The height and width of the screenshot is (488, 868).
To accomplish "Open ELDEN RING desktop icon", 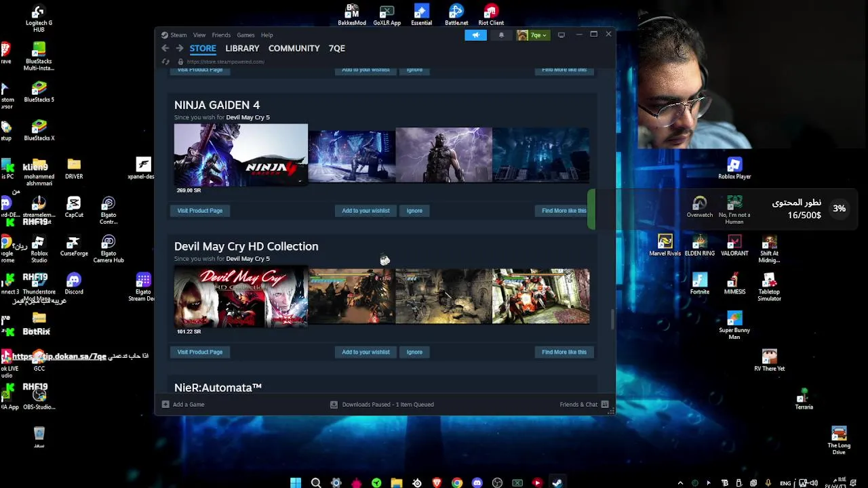I will pyautogui.click(x=700, y=245).
